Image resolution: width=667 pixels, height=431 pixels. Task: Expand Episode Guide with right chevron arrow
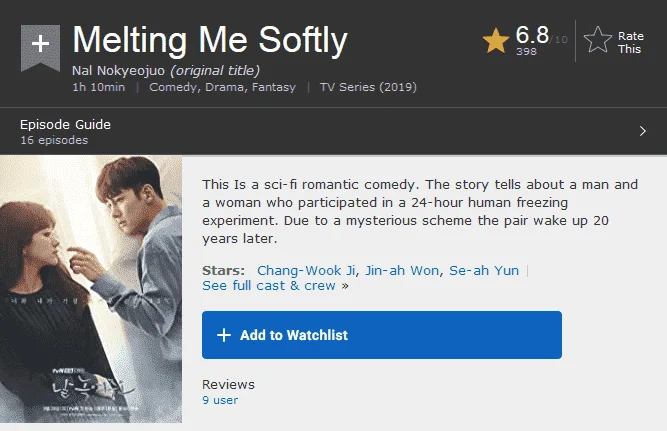[642, 131]
